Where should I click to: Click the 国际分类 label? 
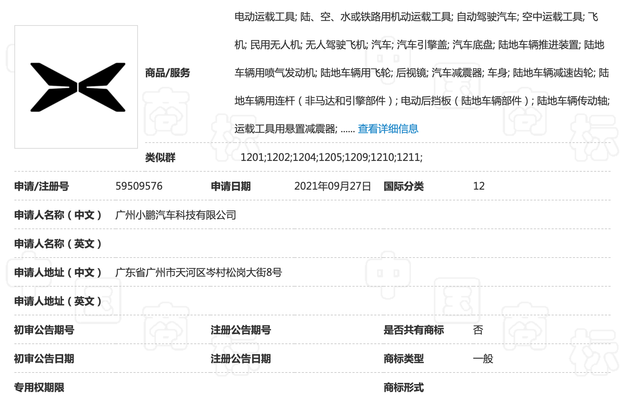click(403, 186)
